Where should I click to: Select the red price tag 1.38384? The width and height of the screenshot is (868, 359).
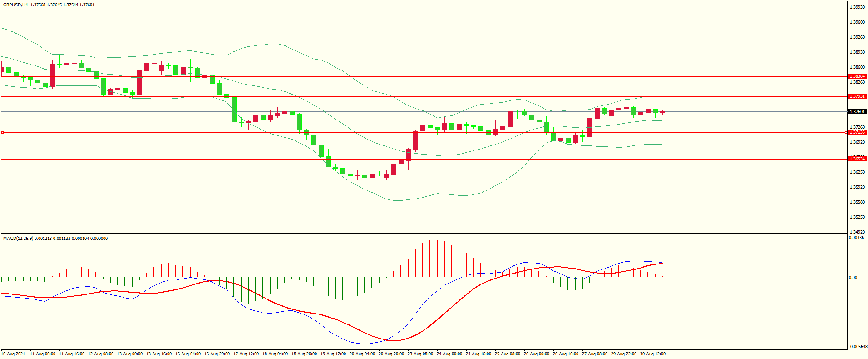point(857,76)
